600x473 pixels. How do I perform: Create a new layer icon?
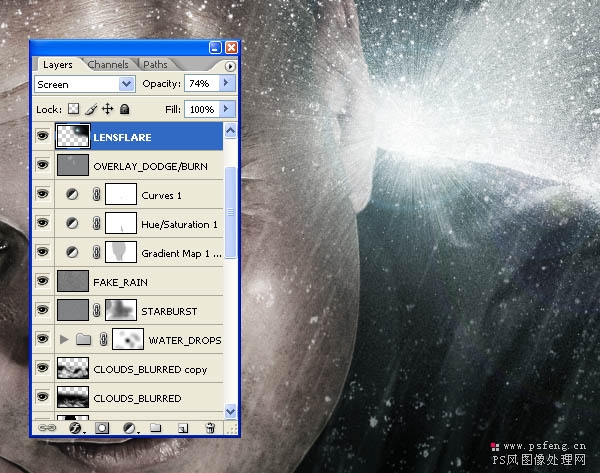(183, 428)
